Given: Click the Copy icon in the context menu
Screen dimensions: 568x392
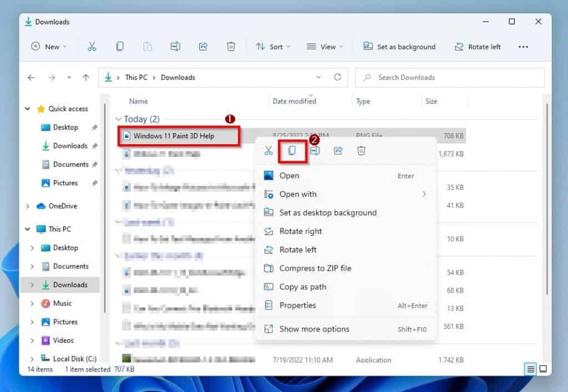Looking at the screenshot, I should [x=292, y=151].
